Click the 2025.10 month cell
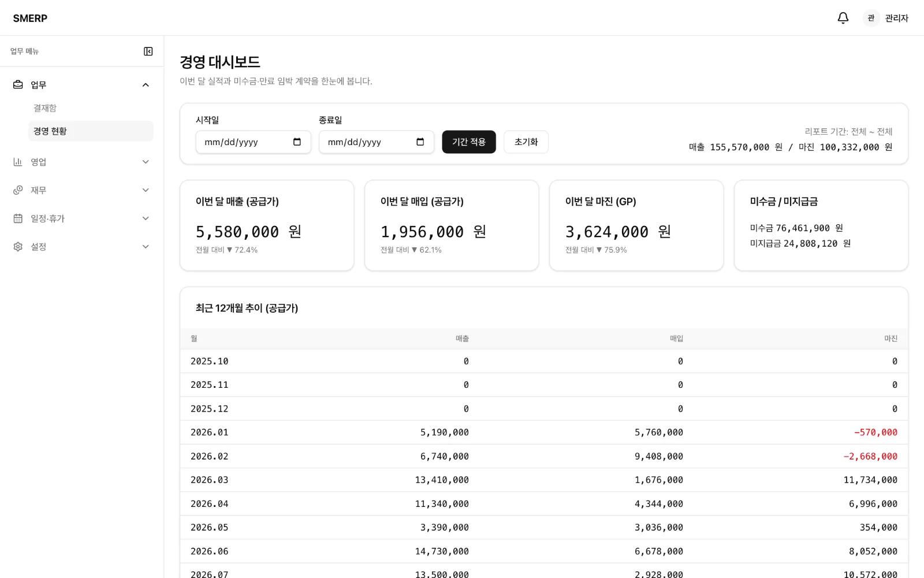Viewport: 924px width, 578px height. pos(210,361)
